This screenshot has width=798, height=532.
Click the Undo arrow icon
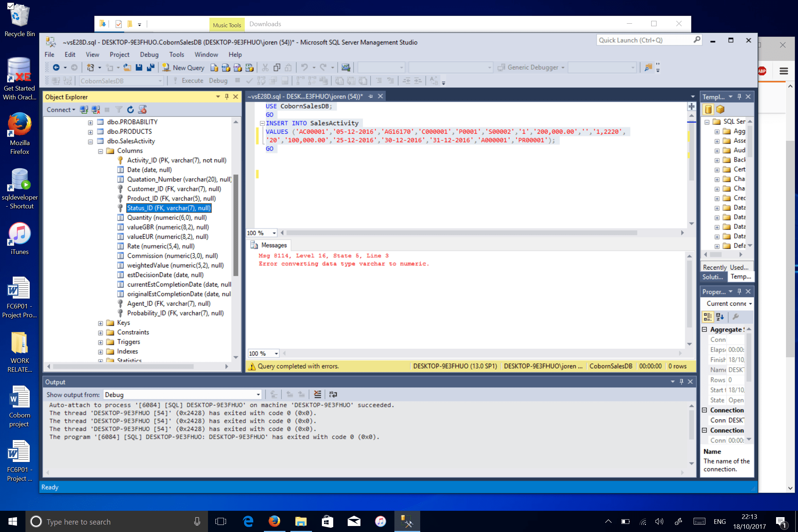[x=304, y=68]
